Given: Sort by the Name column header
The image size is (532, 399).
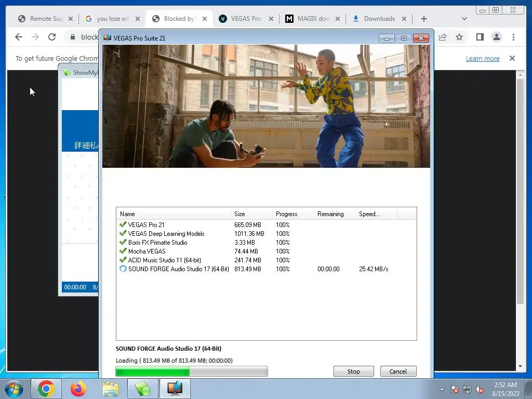Looking at the screenshot, I should point(174,214).
